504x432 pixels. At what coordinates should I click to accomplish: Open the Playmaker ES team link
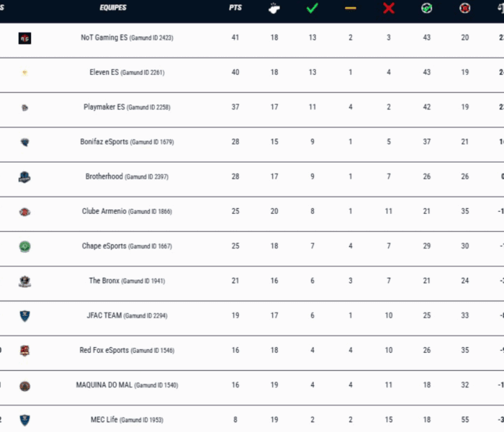[x=106, y=107]
